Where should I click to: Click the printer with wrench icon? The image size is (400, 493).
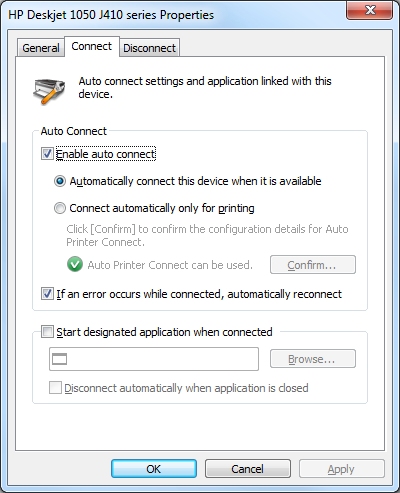click(49, 91)
